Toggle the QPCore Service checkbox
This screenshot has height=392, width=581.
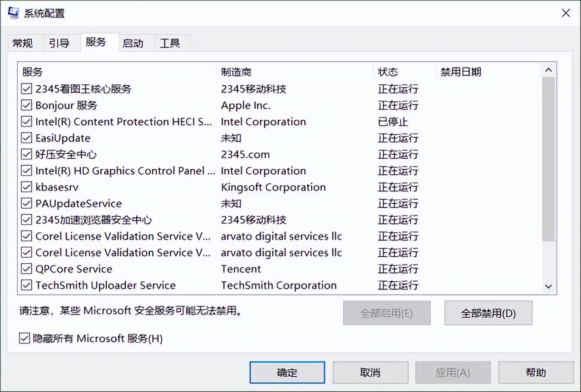tap(26, 269)
